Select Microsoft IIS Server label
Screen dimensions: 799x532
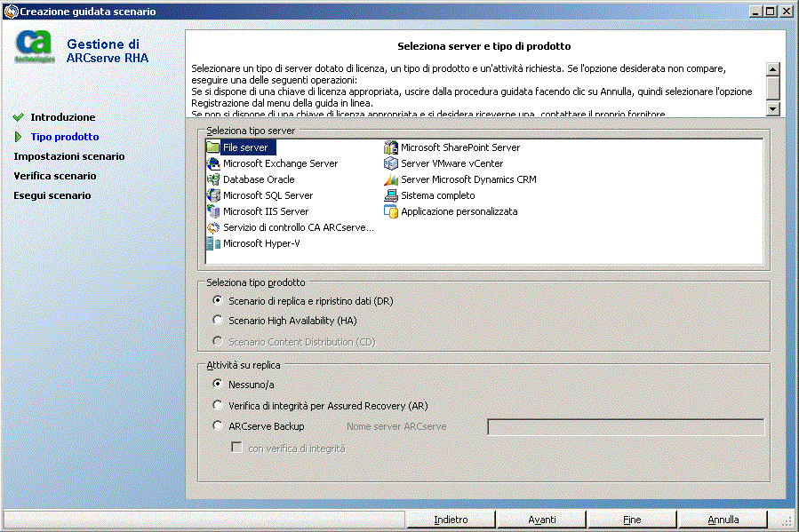[x=266, y=211]
